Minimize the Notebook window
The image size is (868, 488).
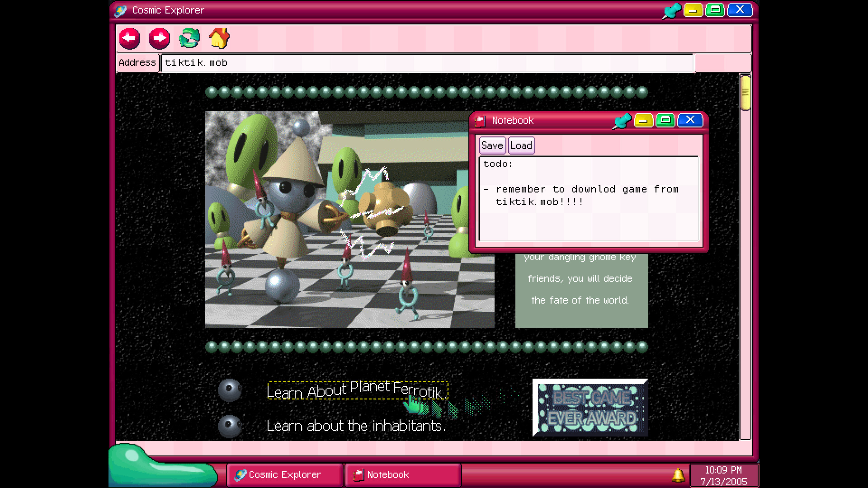tap(643, 120)
